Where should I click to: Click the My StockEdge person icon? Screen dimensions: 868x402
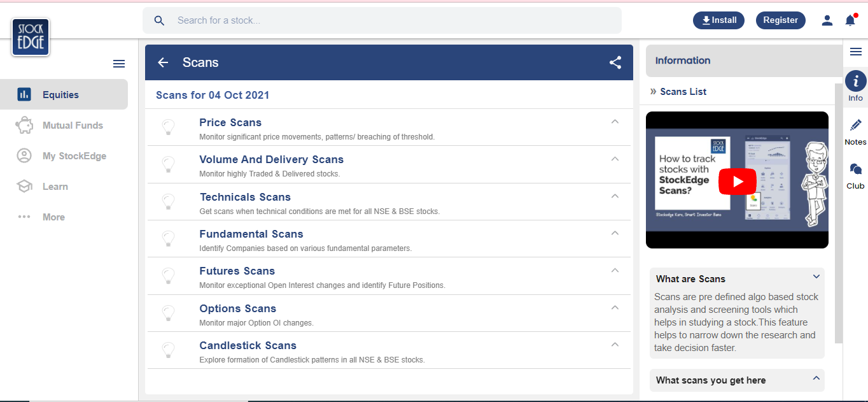(x=24, y=156)
